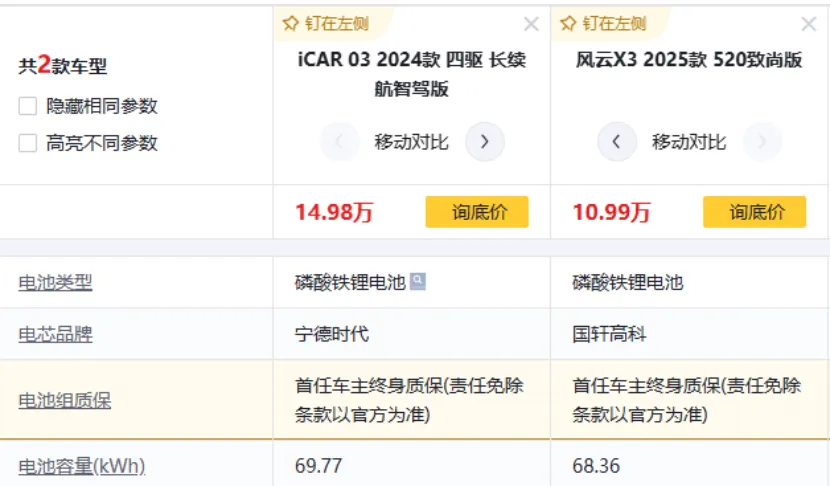
Task: Remove 风云X3 2025款 from comparison
Action: 809,24
